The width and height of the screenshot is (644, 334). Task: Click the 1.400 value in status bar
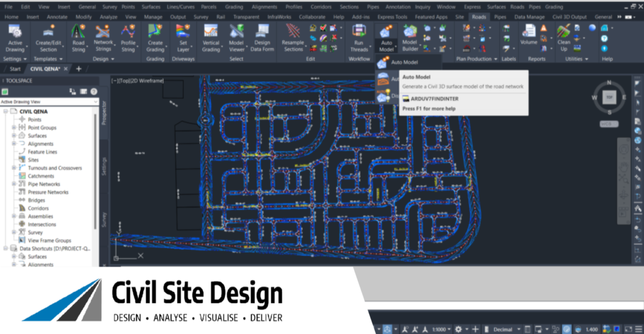[592, 329]
